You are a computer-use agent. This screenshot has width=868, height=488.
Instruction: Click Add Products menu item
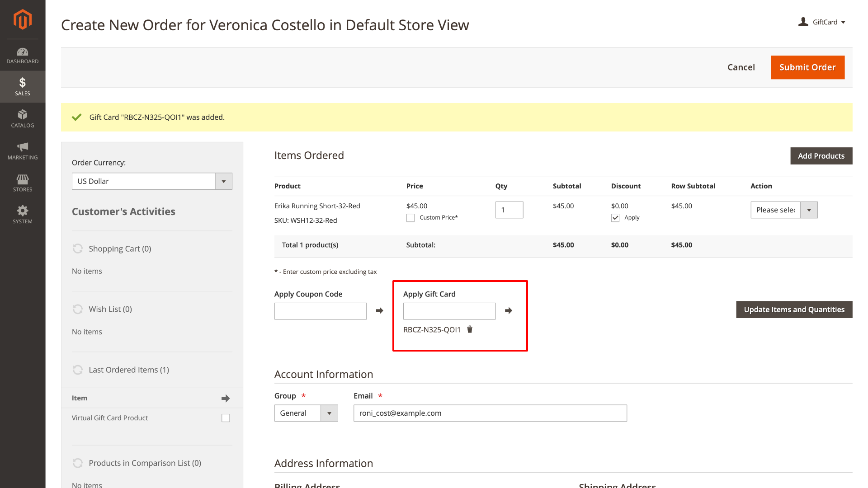coord(821,155)
